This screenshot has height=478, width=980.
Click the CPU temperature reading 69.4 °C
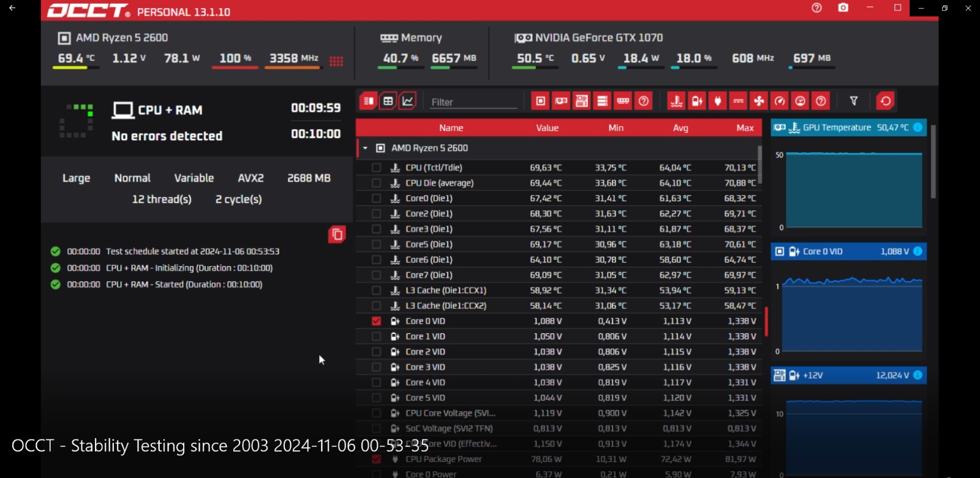(76, 58)
